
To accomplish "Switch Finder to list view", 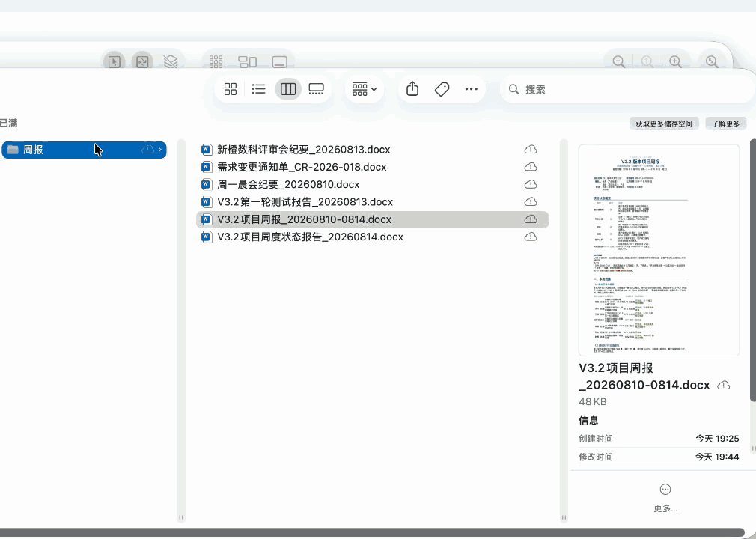I will tap(259, 89).
